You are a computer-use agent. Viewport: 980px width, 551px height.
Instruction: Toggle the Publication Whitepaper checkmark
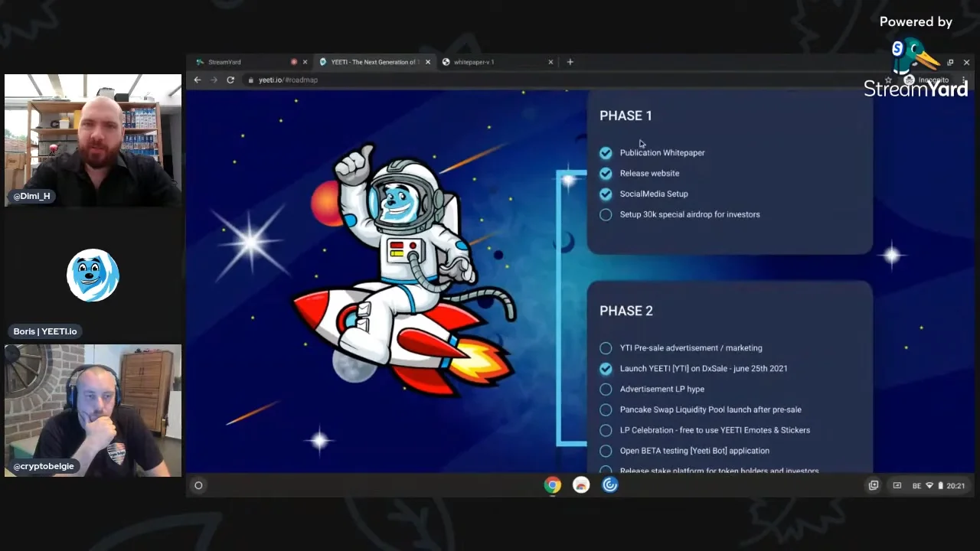pos(606,153)
